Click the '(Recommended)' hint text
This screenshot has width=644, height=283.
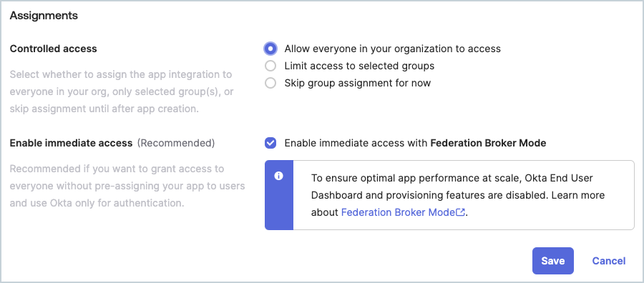click(x=176, y=143)
